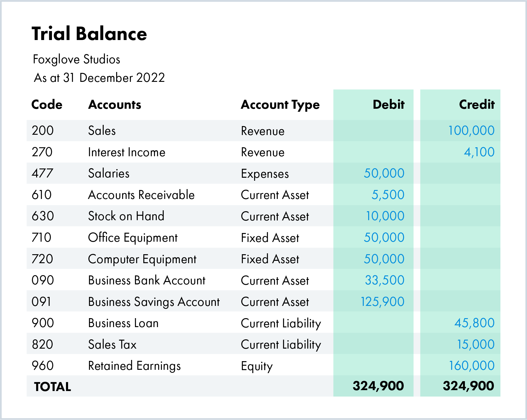Viewport: 527px width, 420px height.
Task: Click the Salaries debit value 50,000
Action: pyautogui.click(x=384, y=173)
